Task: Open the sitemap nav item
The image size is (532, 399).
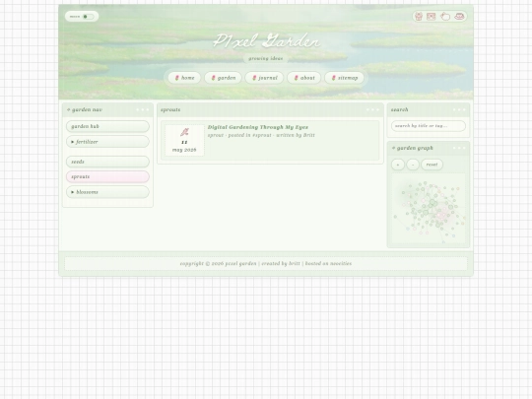Action: point(345,78)
